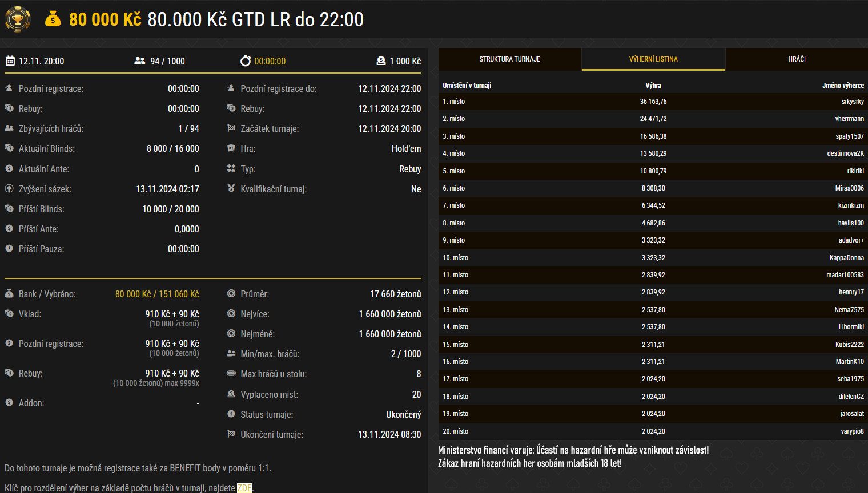
Task: Select the 2. místo row for vhermann
Action: tap(653, 119)
